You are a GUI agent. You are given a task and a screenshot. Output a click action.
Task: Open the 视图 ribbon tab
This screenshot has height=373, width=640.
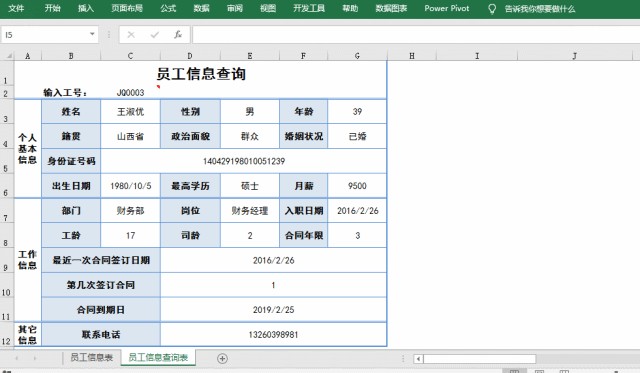[x=268, y=8]
